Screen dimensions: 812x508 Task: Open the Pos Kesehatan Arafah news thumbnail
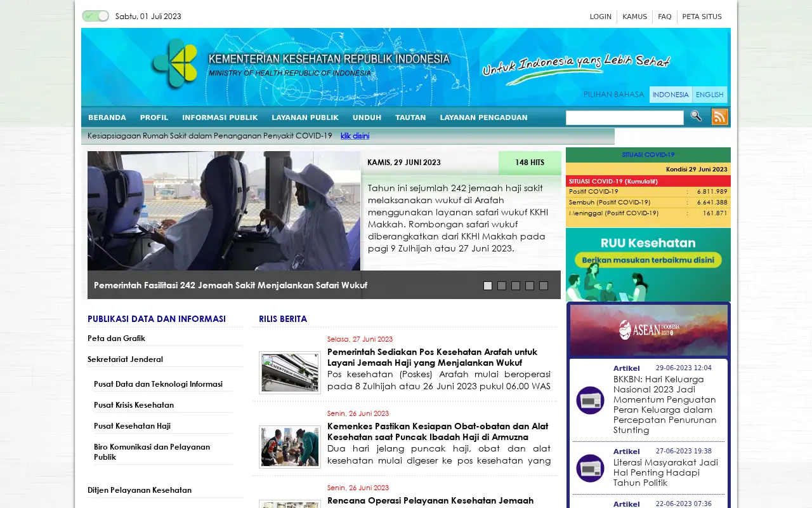coord(290,373)
